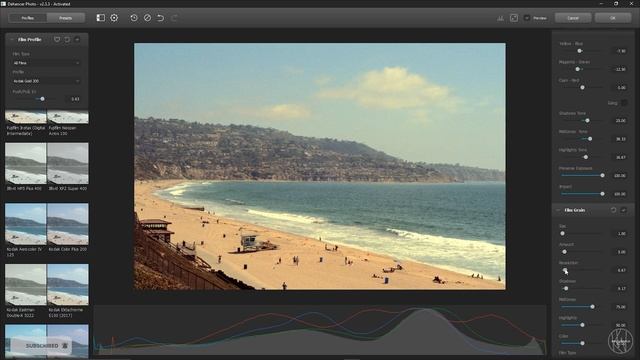Viewport: 640px width, 360px height.
Task: Adjust the Impact slider
Action: click(x=602, y=194)
